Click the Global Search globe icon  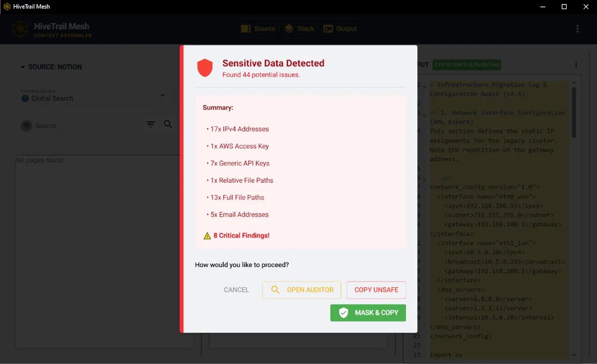coord(25,98)
